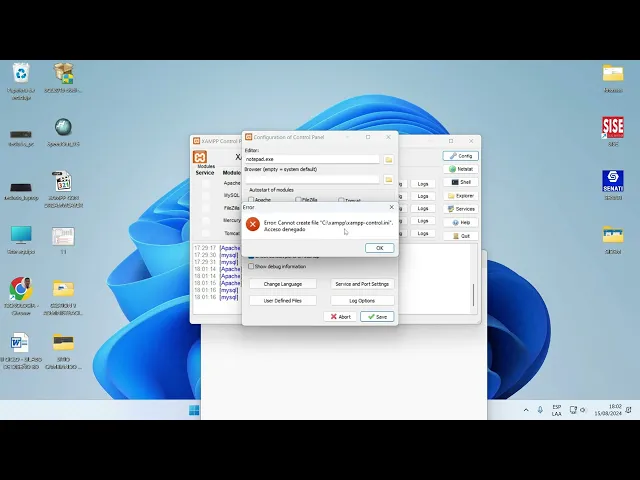
Task: Click the Abort button with the red X
Action: [x=340, y=317]
